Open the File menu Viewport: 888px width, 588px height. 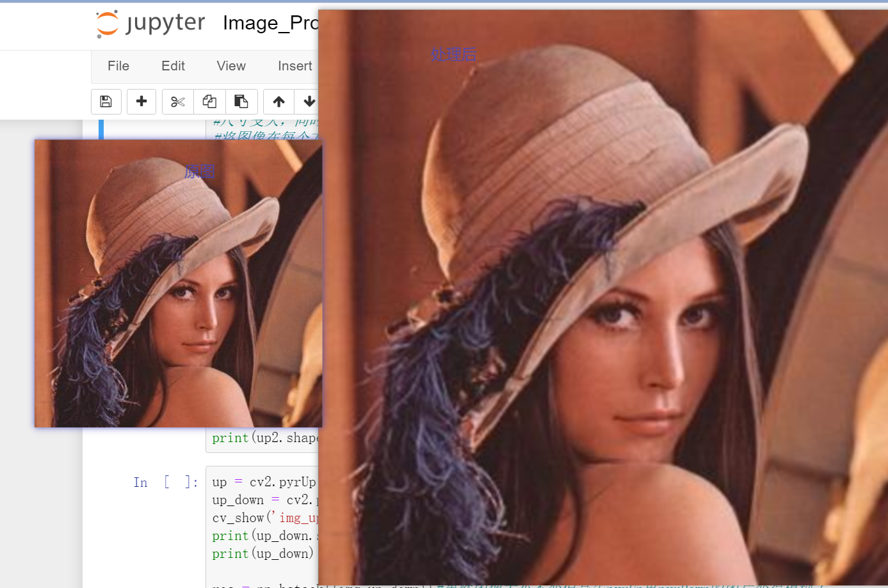[118, 66]
